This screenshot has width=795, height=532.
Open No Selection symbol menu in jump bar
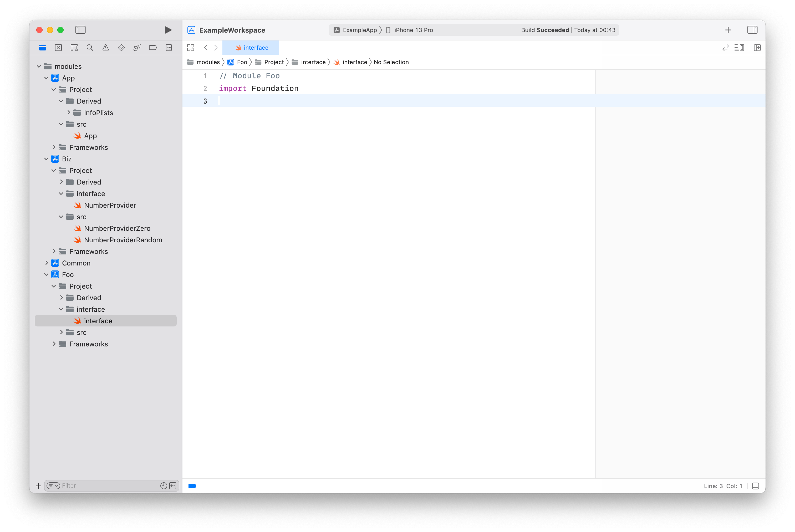[x=391, y=62]
